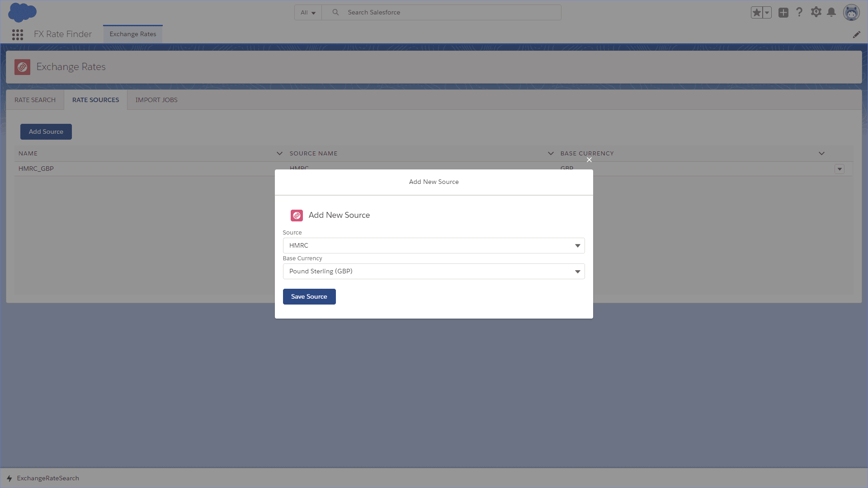The width and height of the screenshot is (868, 488).
Task: Expand the Base Currency dropdown
Action: (x=576, y=271)
